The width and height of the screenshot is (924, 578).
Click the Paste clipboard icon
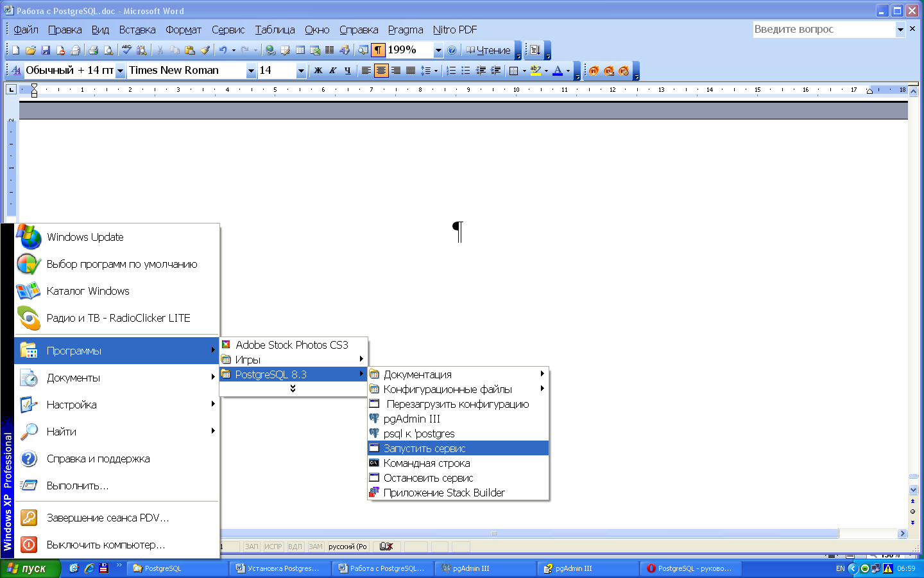pos(190,50)
